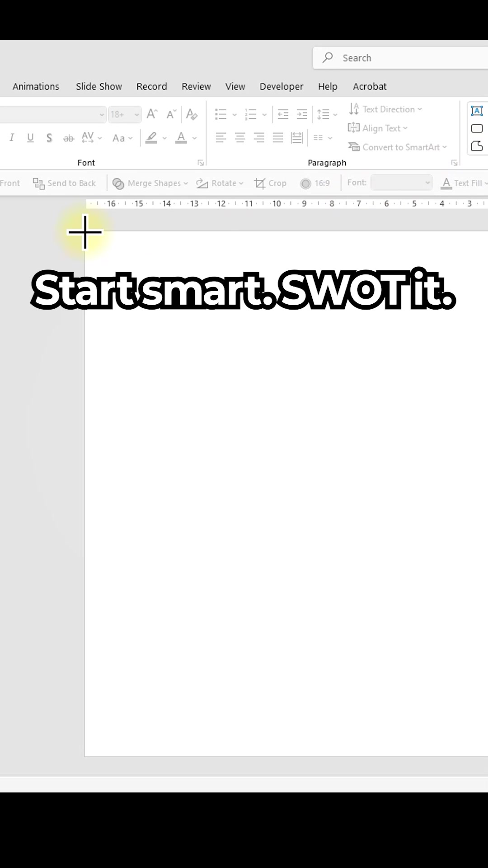Apply the font color A with the underline bar
This screenshot has width=488, height=868.
181,137
